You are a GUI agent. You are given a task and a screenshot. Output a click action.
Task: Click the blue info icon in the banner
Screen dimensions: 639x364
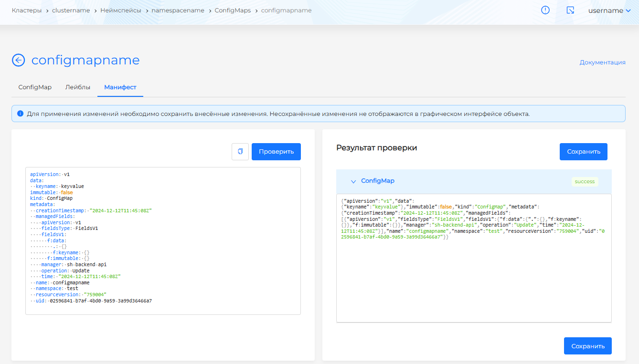point(20,114)
